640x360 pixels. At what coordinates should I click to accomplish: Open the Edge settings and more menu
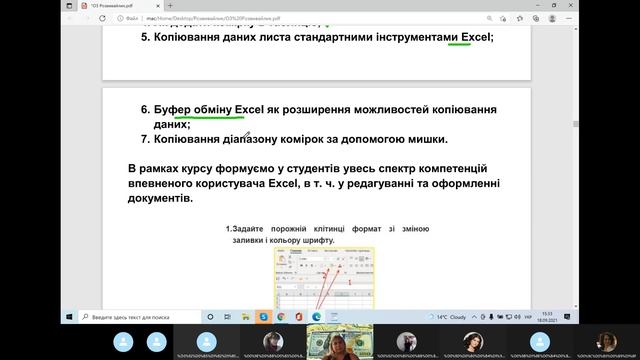point(569,18)
